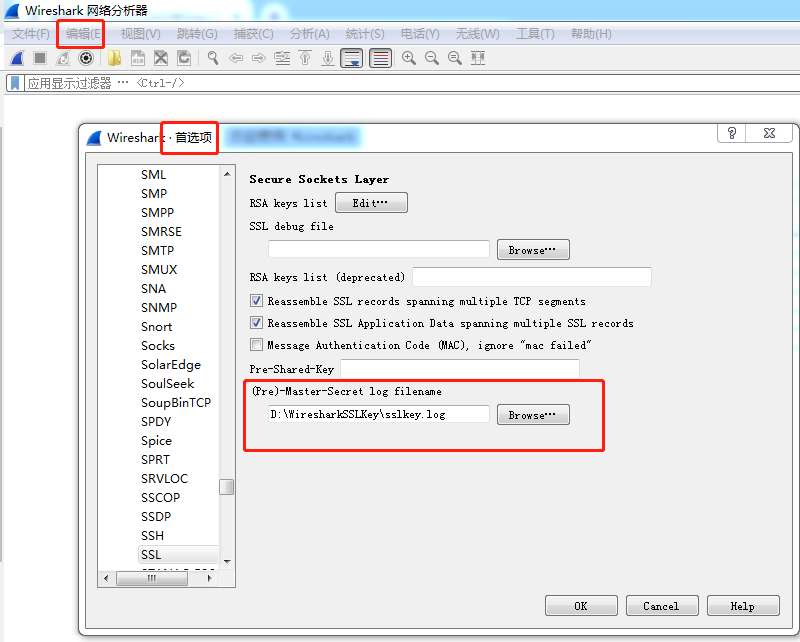Open the 分析(A) menu
The width and height of the screenshot is (800, 642).
pos(310,34)
